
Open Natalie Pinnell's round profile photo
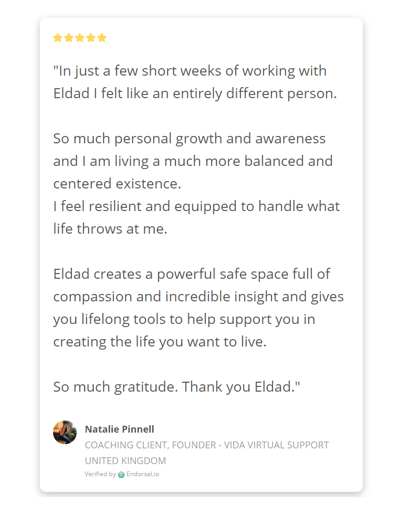pyautogui.click(x=65, y=432)
